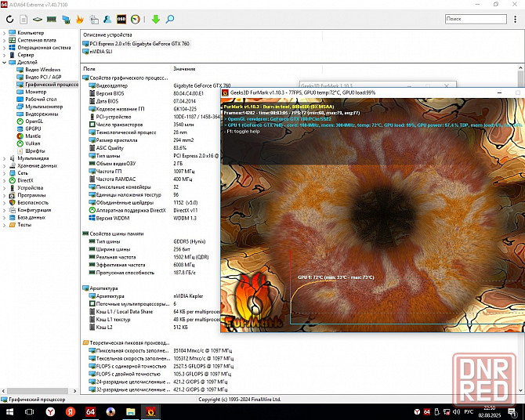This screenshot has height=420, width=525.
Task: Expand the Сервер tree node
Action: click(x=5, y=55)
